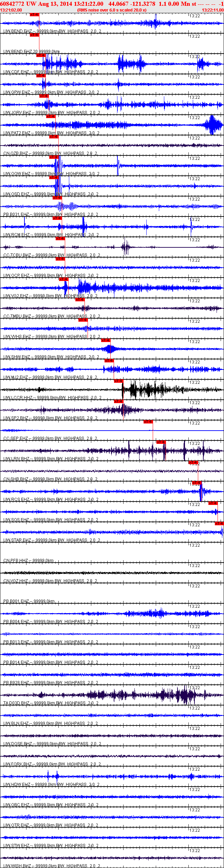Click the 'CC.TCBU.BHZ' station label
224x868 pixels.
click(17, 255)
